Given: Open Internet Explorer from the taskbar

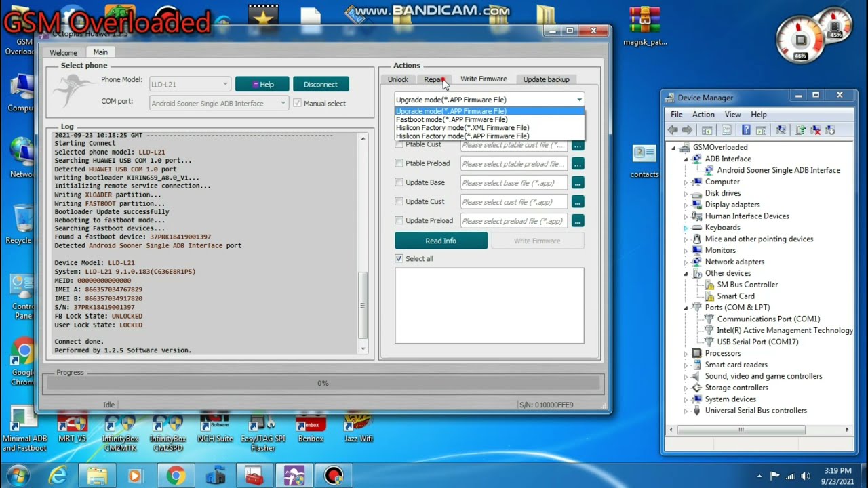Looking at the screenshot, I should click(58, 476).
